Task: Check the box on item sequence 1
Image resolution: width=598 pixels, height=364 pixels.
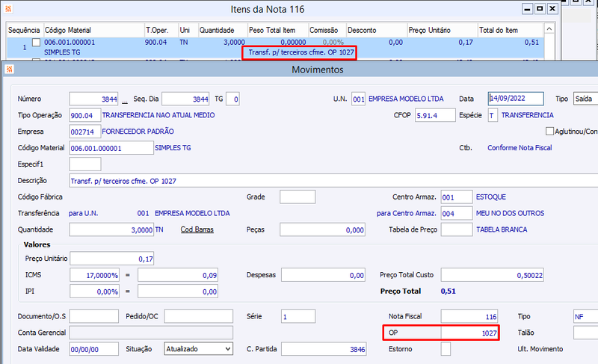Action: tap(36, 43)
